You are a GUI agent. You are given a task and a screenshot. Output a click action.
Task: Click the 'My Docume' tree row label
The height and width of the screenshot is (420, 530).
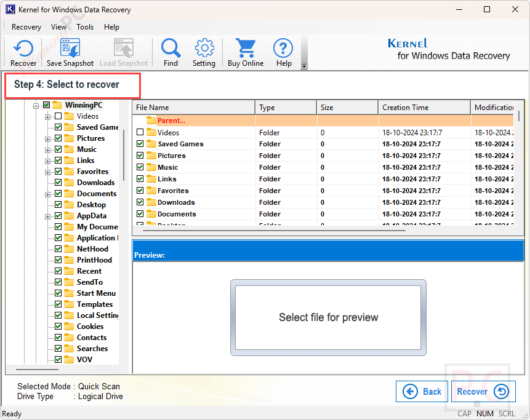(97, 227)
